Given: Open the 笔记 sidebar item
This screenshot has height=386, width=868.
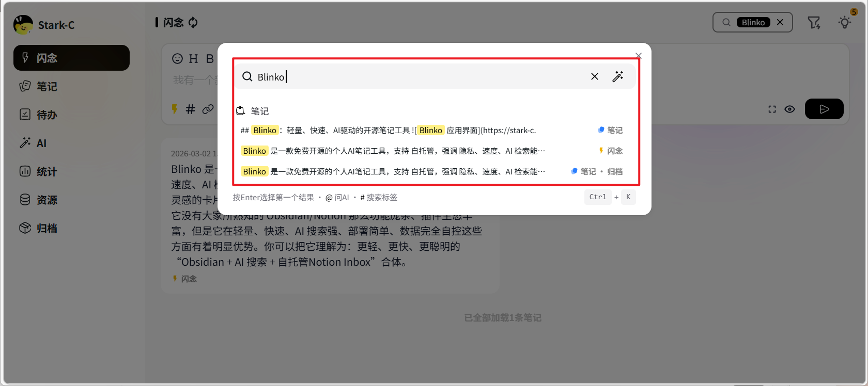Looking at the screenshot, I should tap(71, 86).
